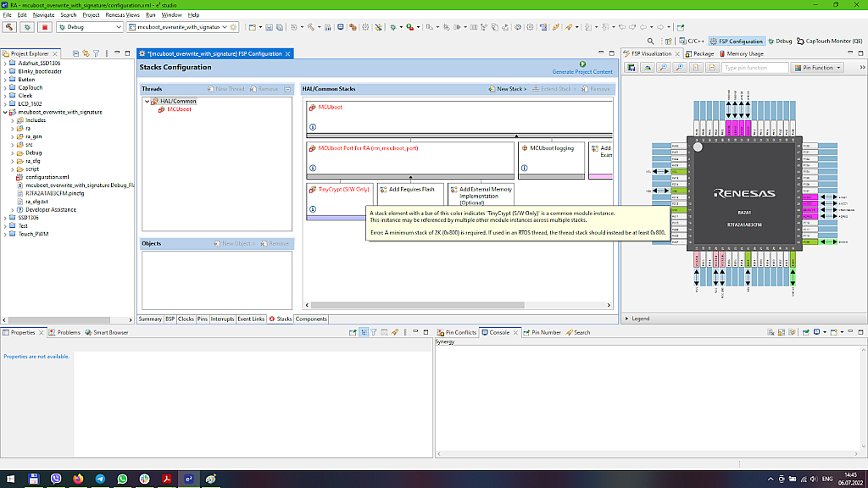Open the Debug perspective icon

coord(780,41)
